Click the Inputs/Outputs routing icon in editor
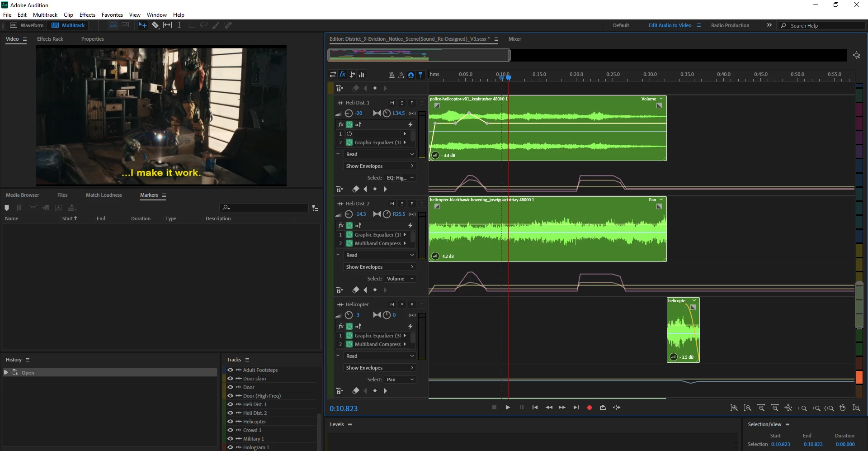The height and width of the screenshot is (451, 868). click(x=333, y=75)
